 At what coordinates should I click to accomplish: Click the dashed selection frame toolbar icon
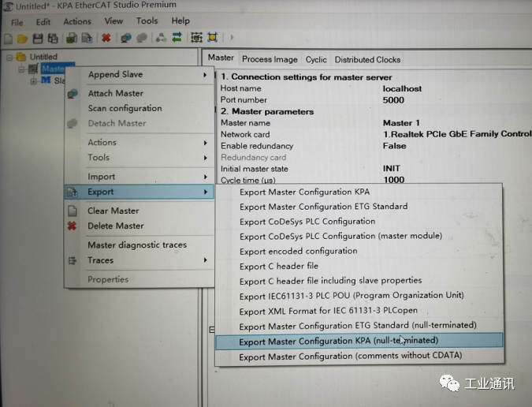[x=196, y=37]
